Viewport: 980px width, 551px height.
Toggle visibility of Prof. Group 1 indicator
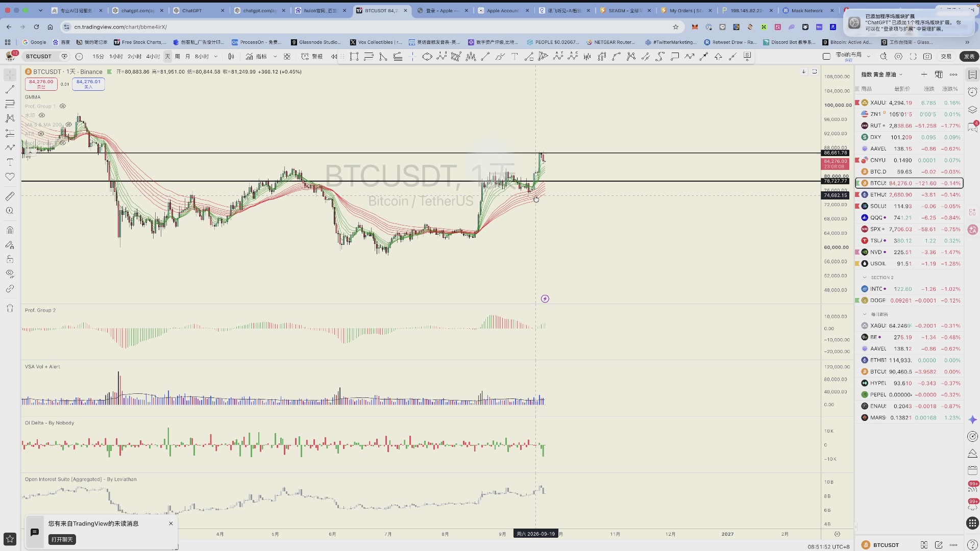63,106
